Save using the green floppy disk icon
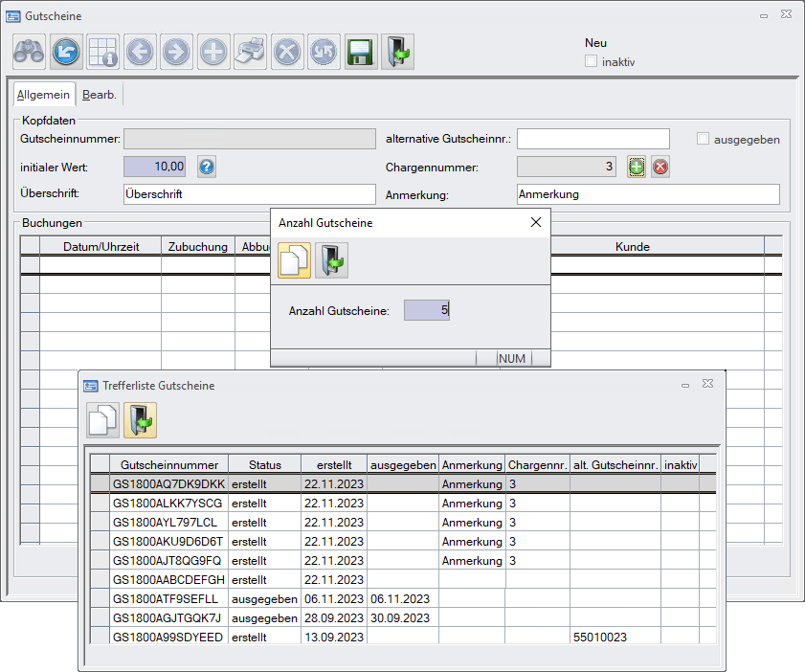Image resolution: width=805 pixels, height=672 pixels. coord(360,52)
